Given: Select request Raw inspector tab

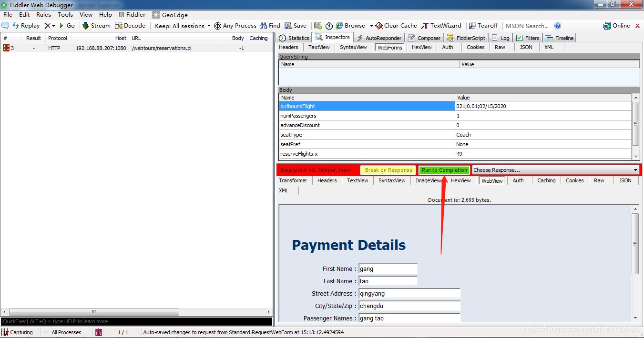Looking at the screenshot, I should pyautogui.click(x=500, y=47).
